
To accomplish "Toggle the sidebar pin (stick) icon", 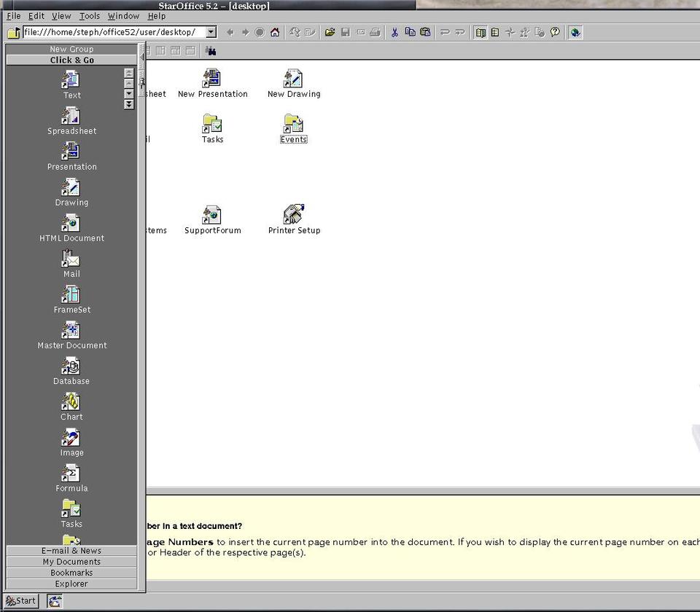I will (142, 82).
